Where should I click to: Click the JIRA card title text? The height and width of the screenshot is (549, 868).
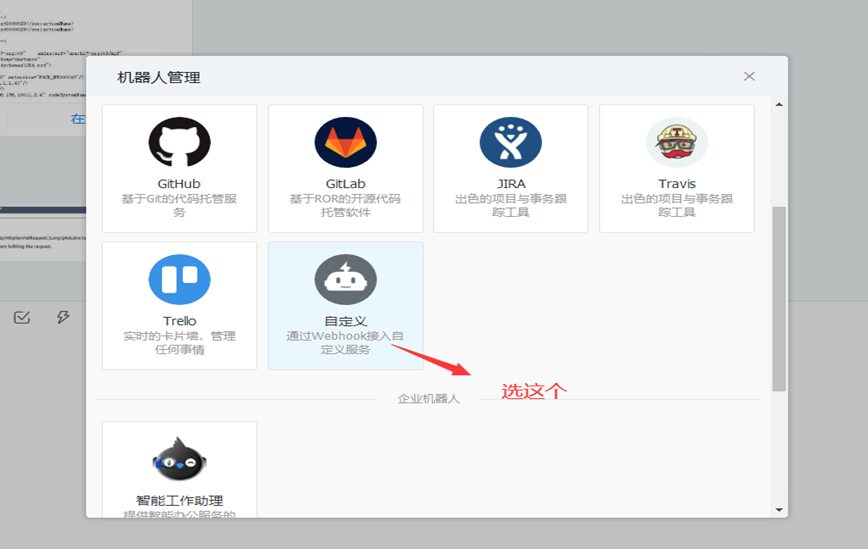(x=511, y=184)
